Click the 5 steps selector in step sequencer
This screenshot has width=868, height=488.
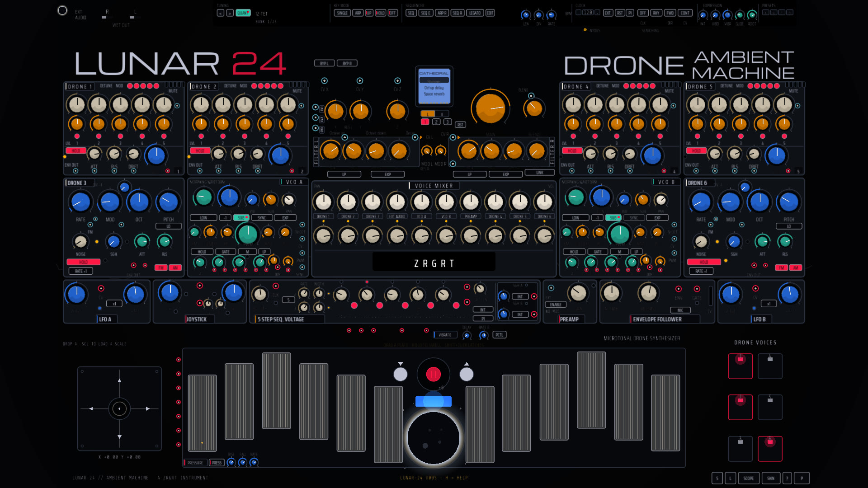(288, 300)
